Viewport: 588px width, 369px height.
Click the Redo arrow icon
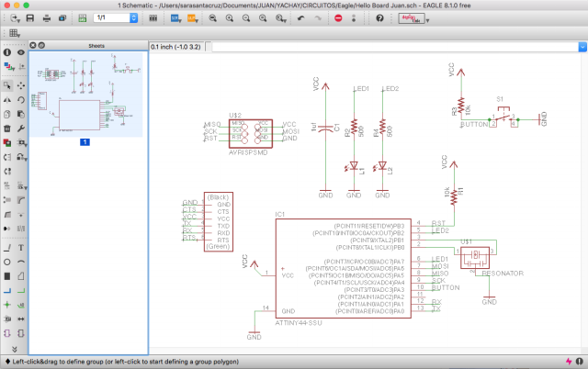coord(318,18)
